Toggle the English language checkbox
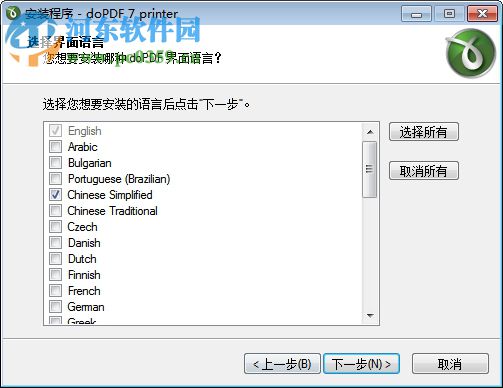The width and height of the screenshot is (503, 388). click(55, 130)
